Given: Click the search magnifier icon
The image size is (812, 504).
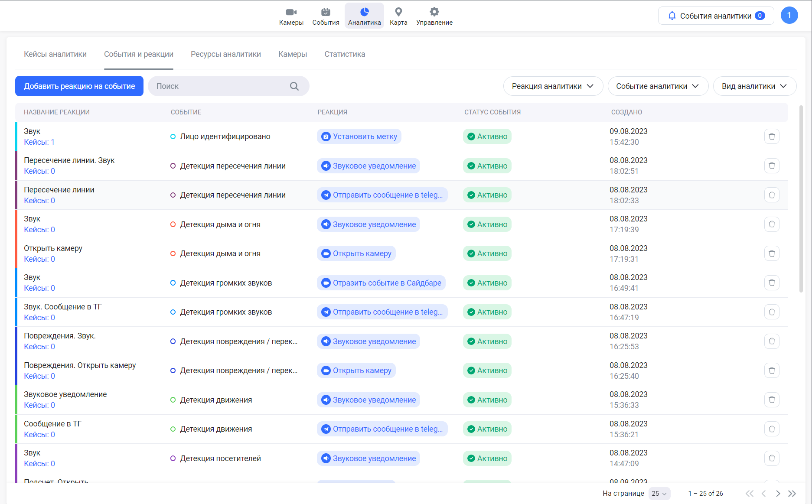Looking at the screenshot, I should point(294,86).
